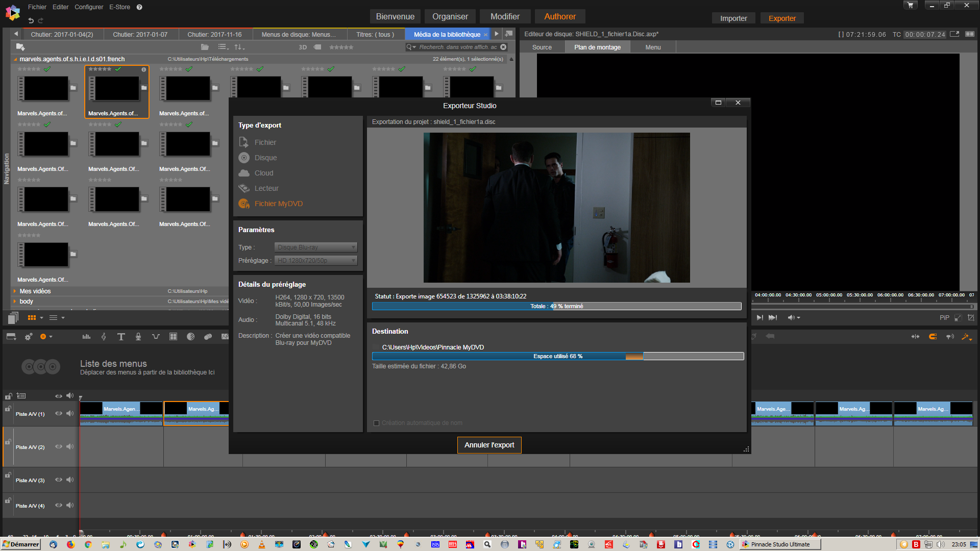Open the Type Disque Blu-ray dropdown
This screenshot has height=551, width=980.
click(316, 247)
